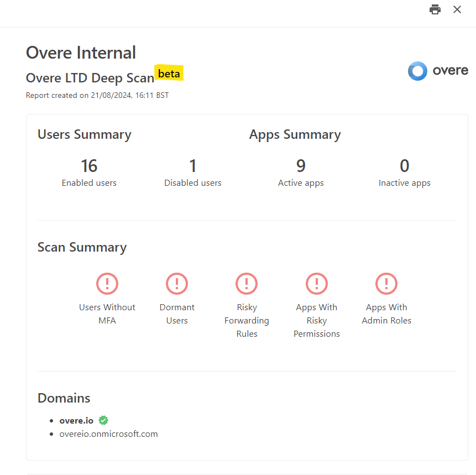This screenshot has width=476, height=475.
Task: Select the Risky Forwarding Rules label
Action: pos(247,320)
